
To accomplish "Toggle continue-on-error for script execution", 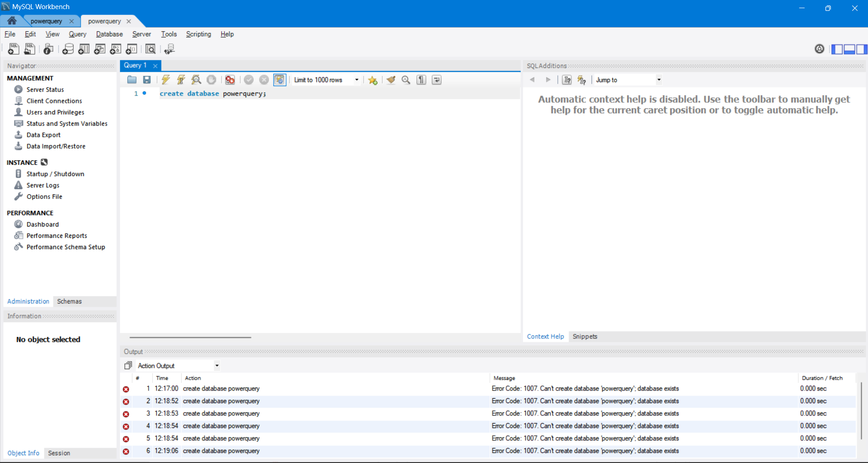I will click(x=230, y=80).
